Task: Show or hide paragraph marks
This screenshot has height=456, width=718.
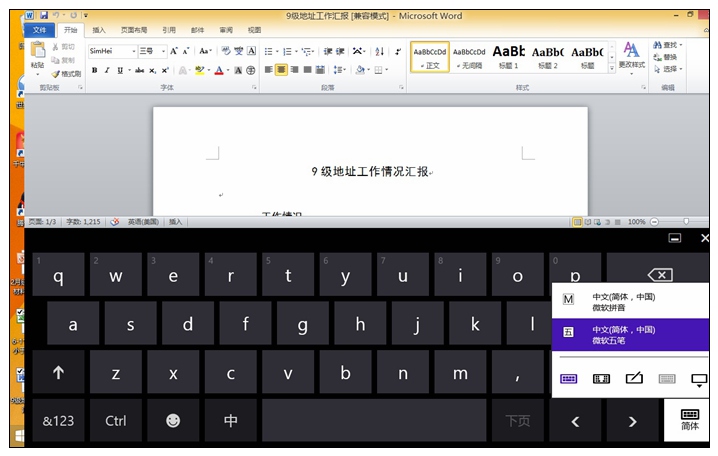Action: point(398,51)
